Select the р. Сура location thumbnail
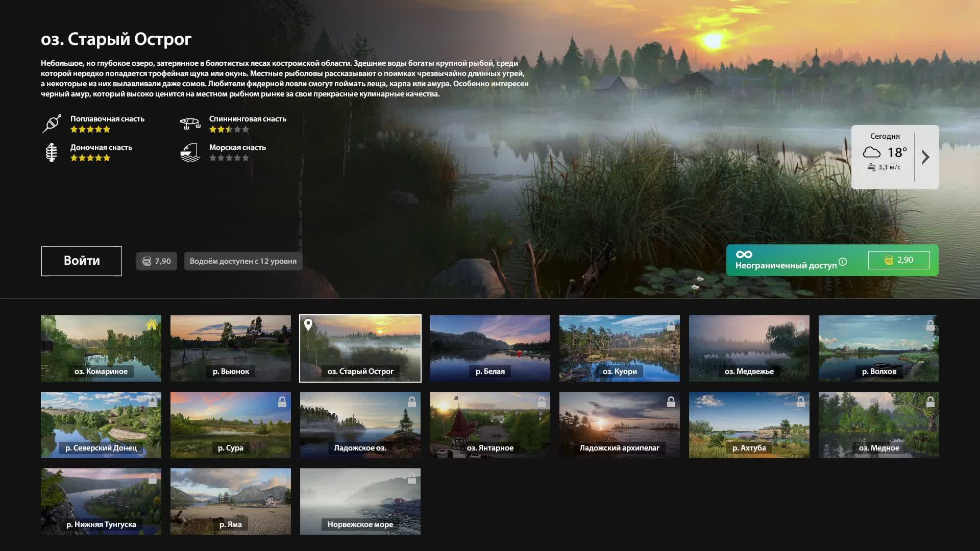The width and height of the screenshot is (980, 551). click(231, 425)
